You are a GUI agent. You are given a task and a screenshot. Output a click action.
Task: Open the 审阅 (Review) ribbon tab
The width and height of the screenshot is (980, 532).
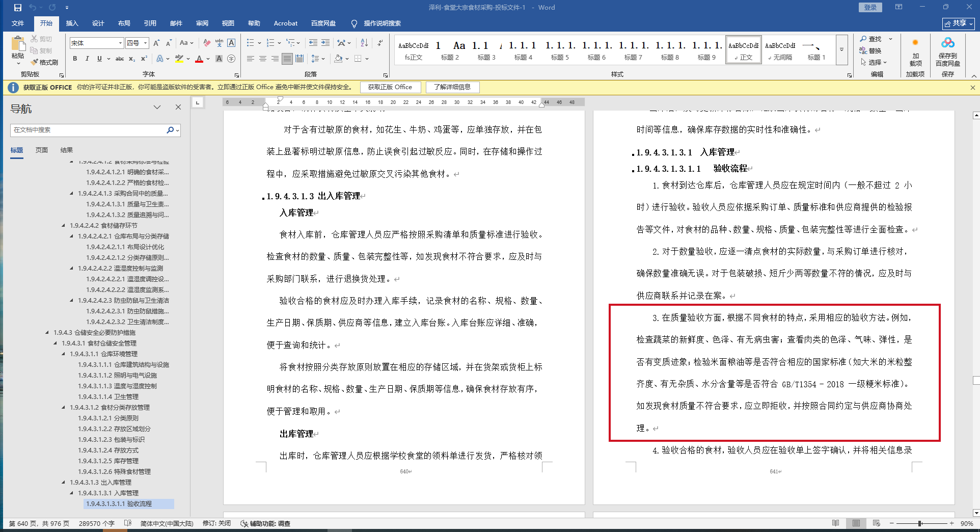pyautogui.click(x=202, y=23)
